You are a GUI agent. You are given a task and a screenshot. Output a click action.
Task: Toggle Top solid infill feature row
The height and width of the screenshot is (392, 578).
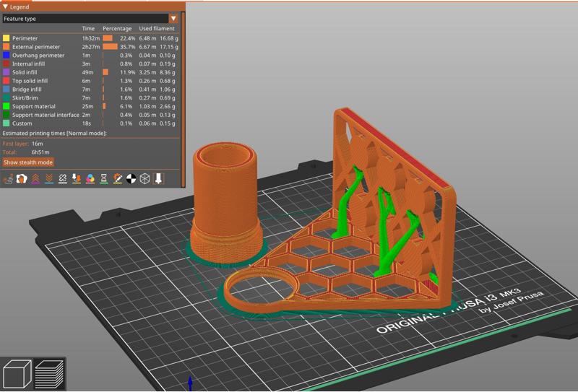[x=90, y=81]
